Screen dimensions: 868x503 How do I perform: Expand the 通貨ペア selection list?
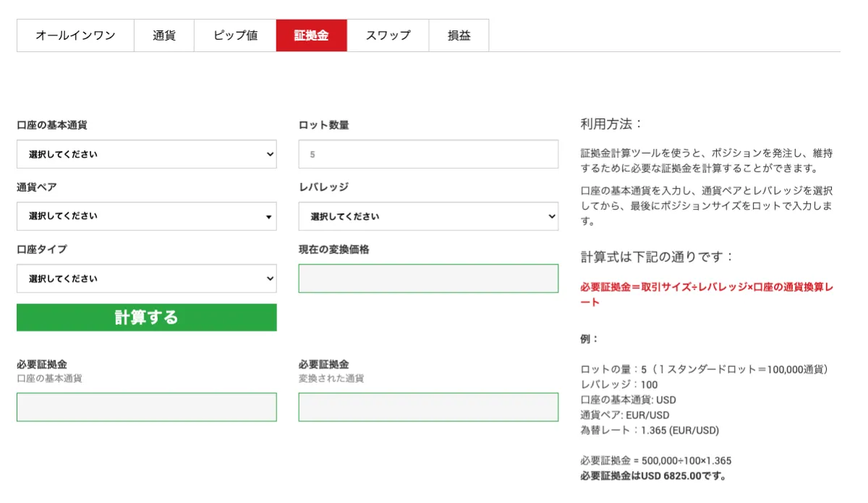(146, 216)
